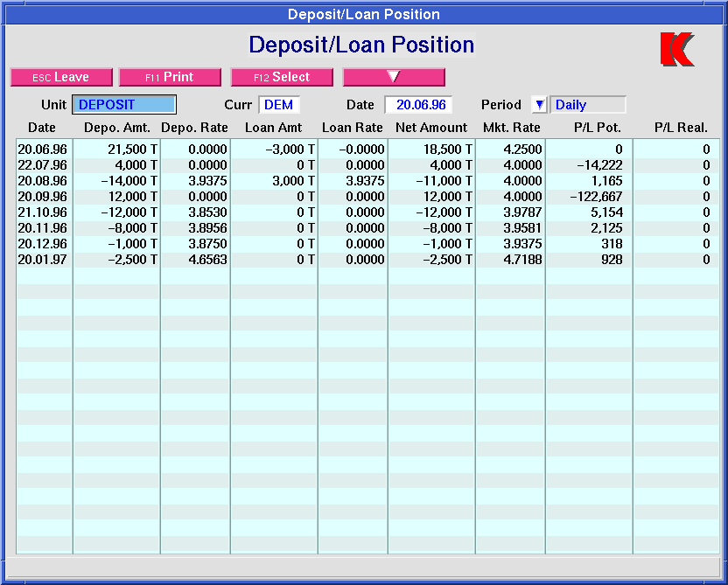
Task: Click the Period field showing Daily
Action: [588, 105]
